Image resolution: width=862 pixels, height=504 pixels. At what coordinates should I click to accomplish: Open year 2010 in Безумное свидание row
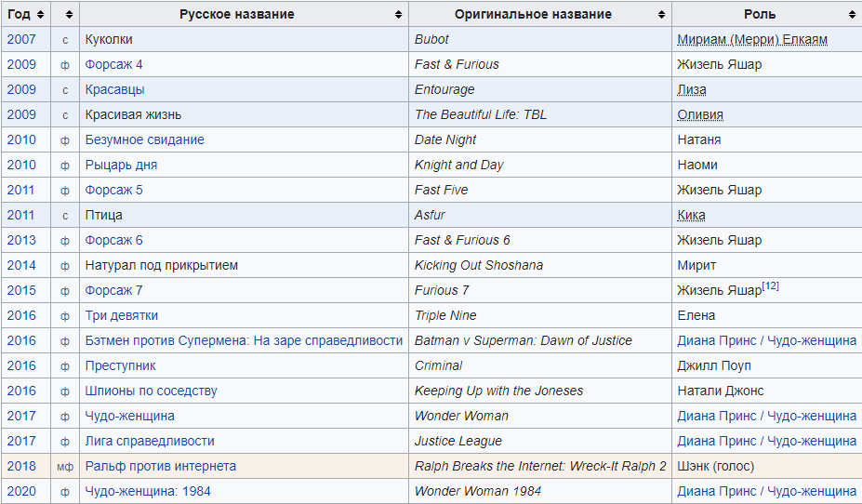21,139
